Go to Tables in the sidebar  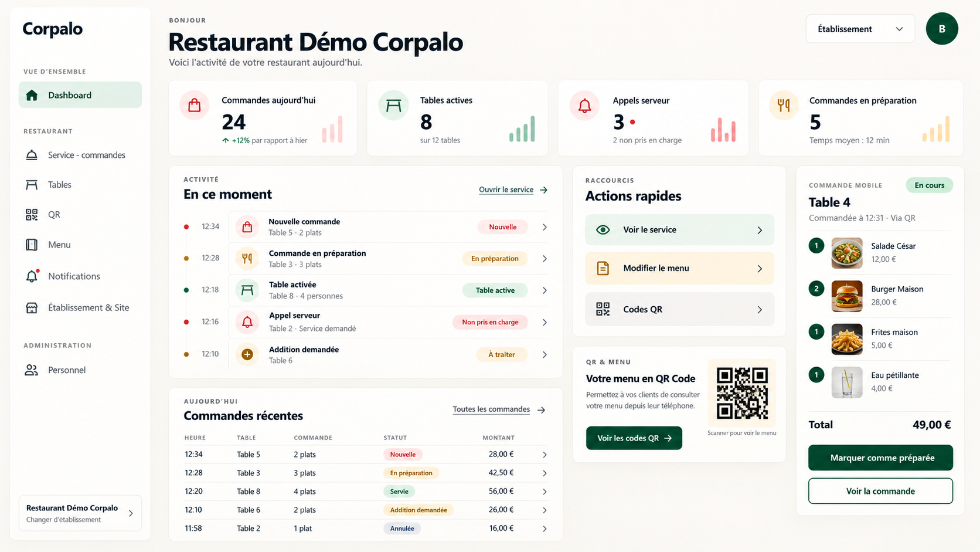[80, 185]
